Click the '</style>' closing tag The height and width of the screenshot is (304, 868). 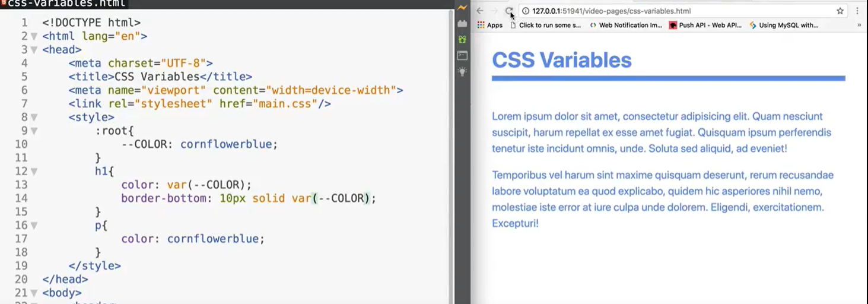pyautogui.click(x=94, y=266)
